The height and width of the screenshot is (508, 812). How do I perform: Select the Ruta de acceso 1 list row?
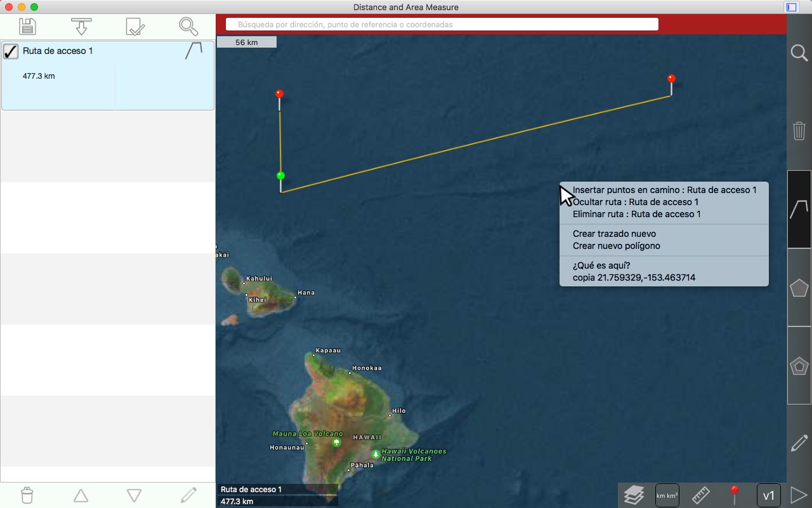click(x=108, y=76)
